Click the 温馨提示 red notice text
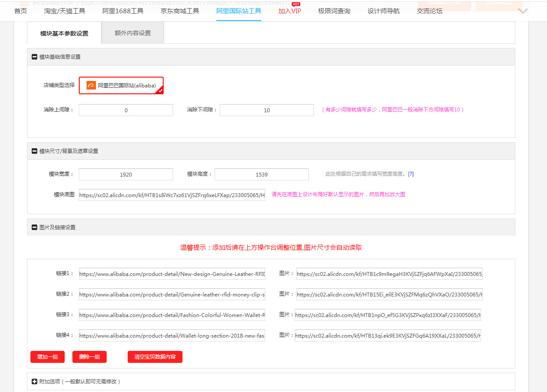 pyautogui.click(x=271, y=248)
